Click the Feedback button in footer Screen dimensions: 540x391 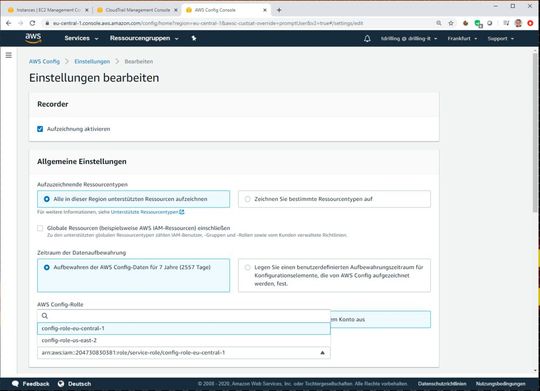pos(30,383)
